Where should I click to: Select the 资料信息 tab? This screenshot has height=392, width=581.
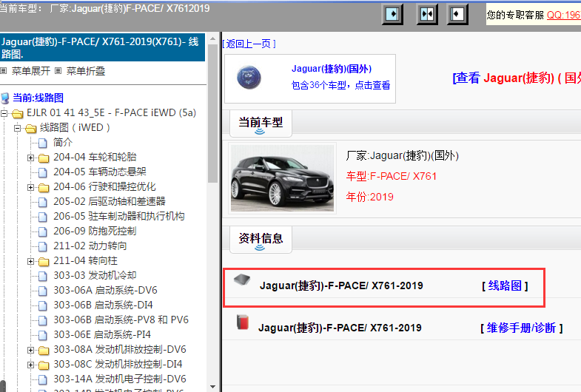click(x=261, y=239)
